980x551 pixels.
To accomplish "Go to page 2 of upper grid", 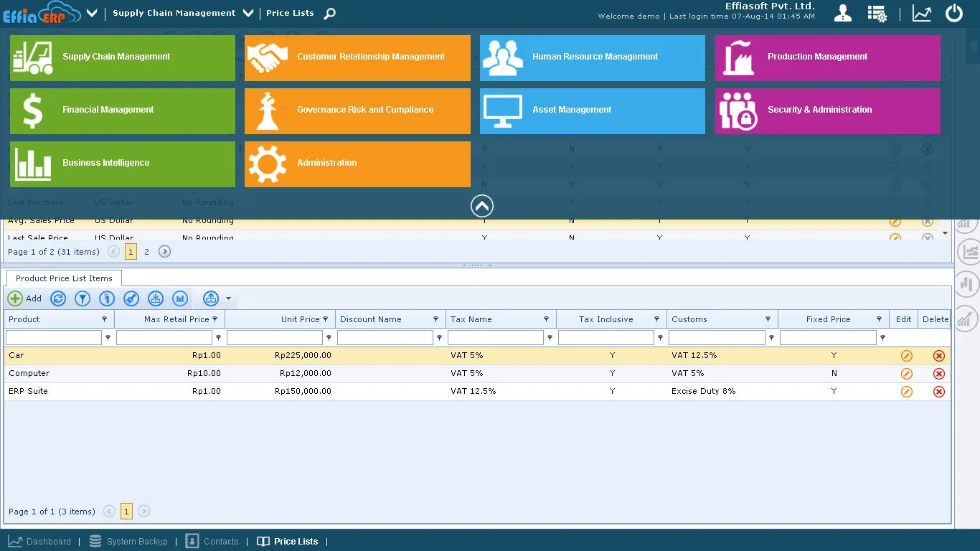I will tap(146, 252).
